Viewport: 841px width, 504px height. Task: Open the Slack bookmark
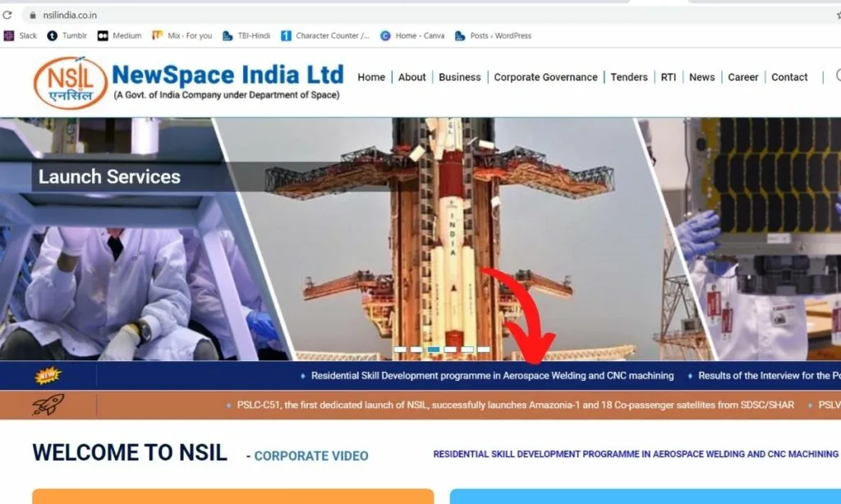point(21,36)
